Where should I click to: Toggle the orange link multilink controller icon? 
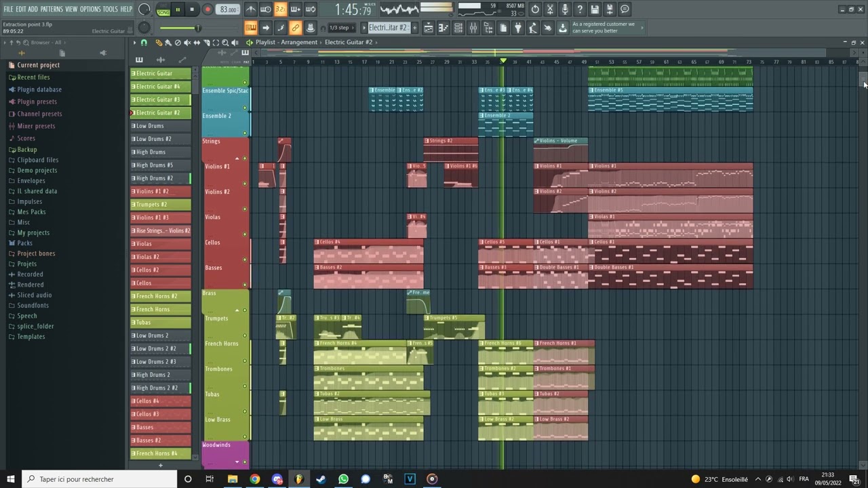296,28
